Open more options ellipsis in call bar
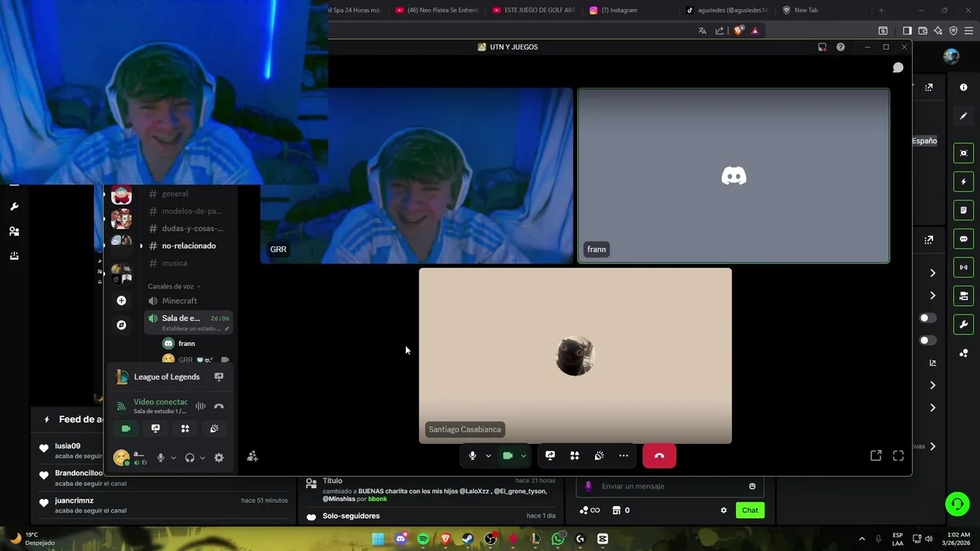This screenshot has width=980, height=551. (623, 455)
